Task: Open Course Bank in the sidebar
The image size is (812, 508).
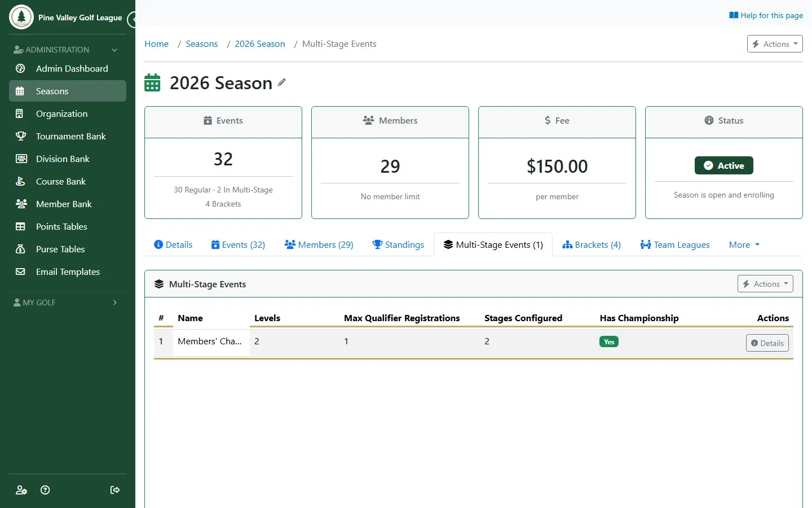Action: [68, 181]
